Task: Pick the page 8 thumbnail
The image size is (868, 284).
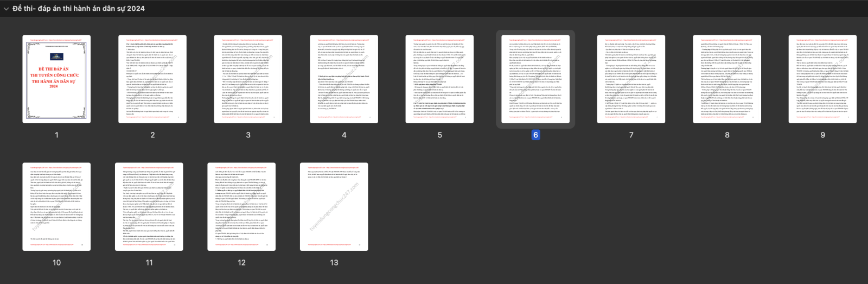Action: coord(727,79)
